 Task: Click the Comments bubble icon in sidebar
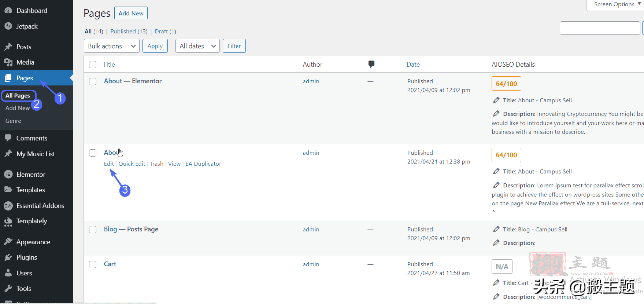(x=8, y=138)
